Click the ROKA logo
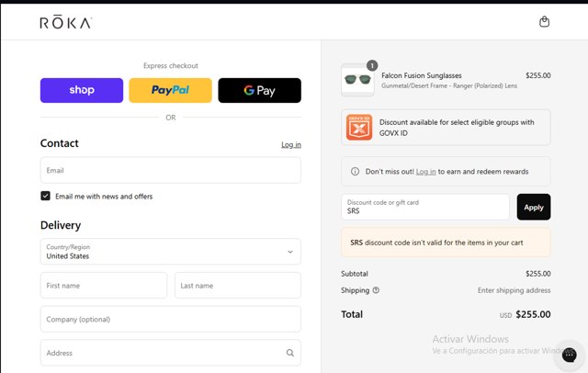 66,23
